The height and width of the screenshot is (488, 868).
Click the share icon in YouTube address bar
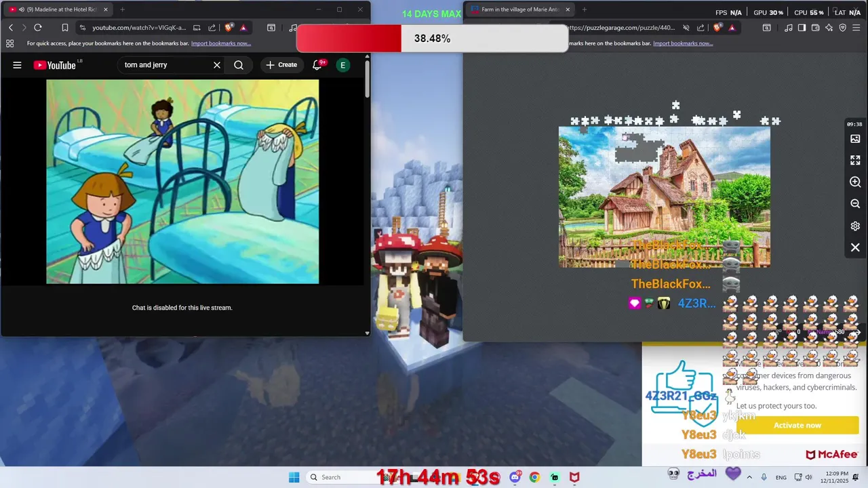[212, 28]
